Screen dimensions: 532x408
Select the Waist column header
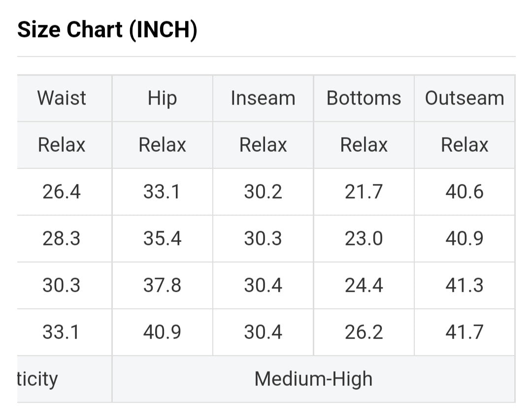(62, 98)
